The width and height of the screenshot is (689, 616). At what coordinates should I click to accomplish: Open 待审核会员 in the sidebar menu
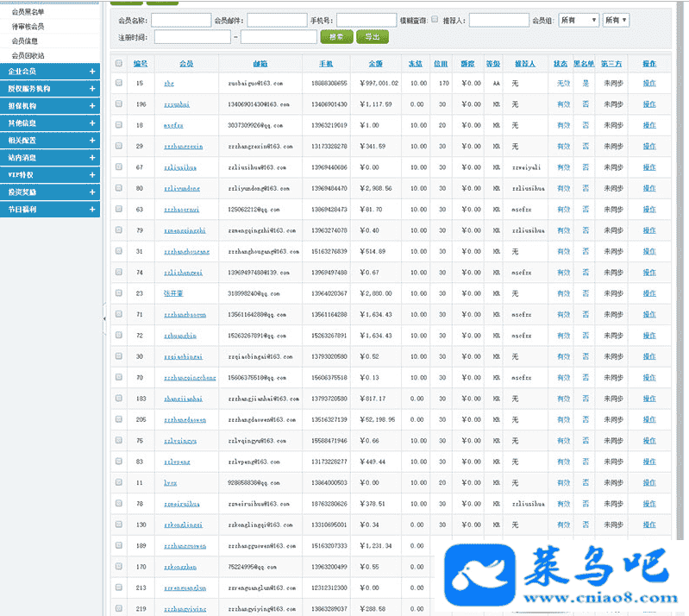point(28,27)
